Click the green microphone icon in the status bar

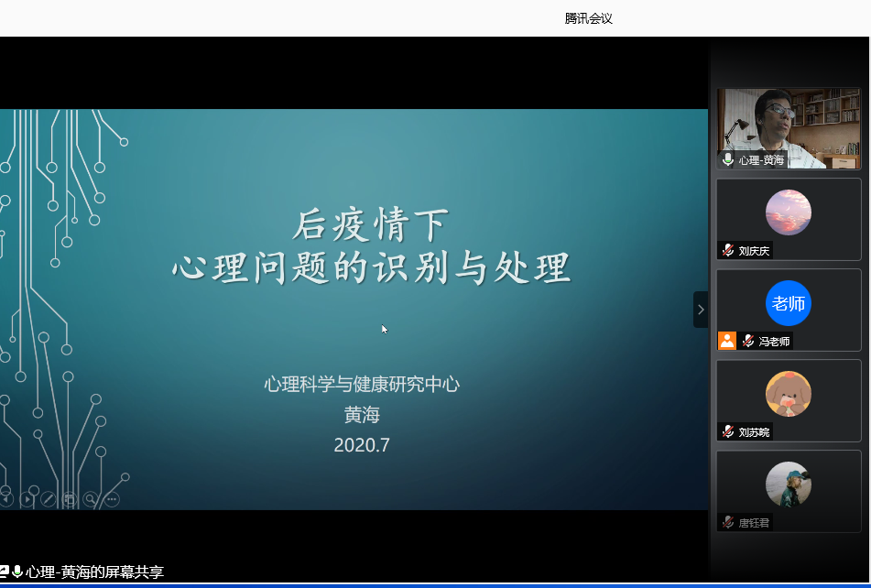click(x=17, y=572)
